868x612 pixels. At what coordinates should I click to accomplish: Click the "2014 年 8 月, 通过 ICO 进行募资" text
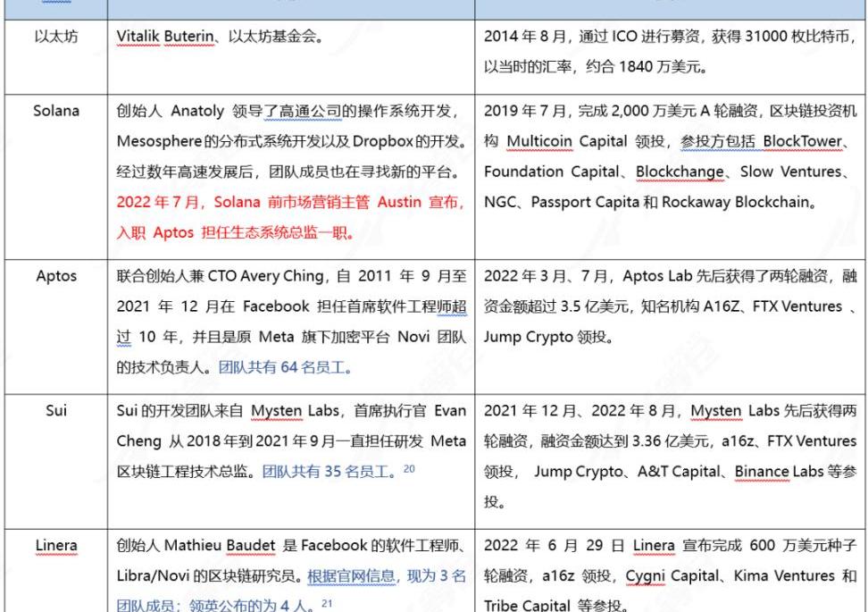click(594, 37)
